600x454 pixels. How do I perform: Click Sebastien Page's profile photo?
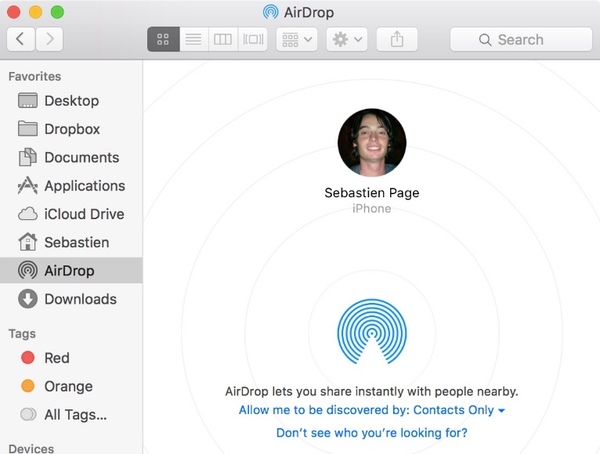(372, 142)
